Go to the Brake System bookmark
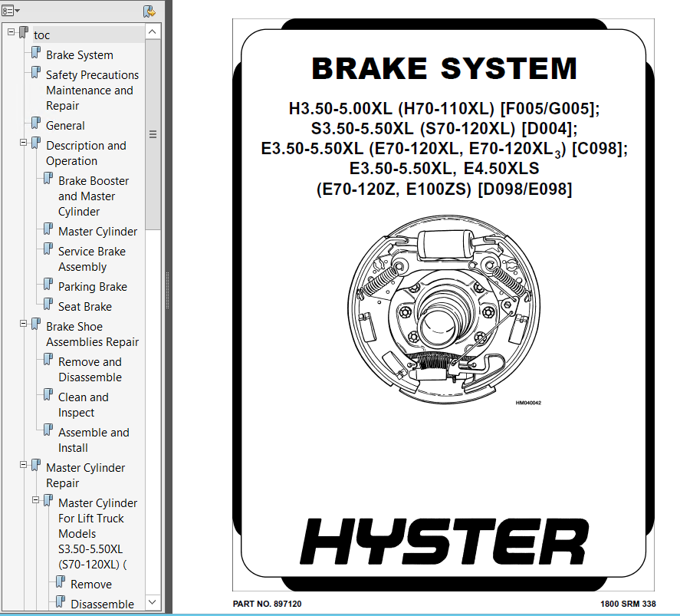The image size is (680, 616). (x=80, y=55)
